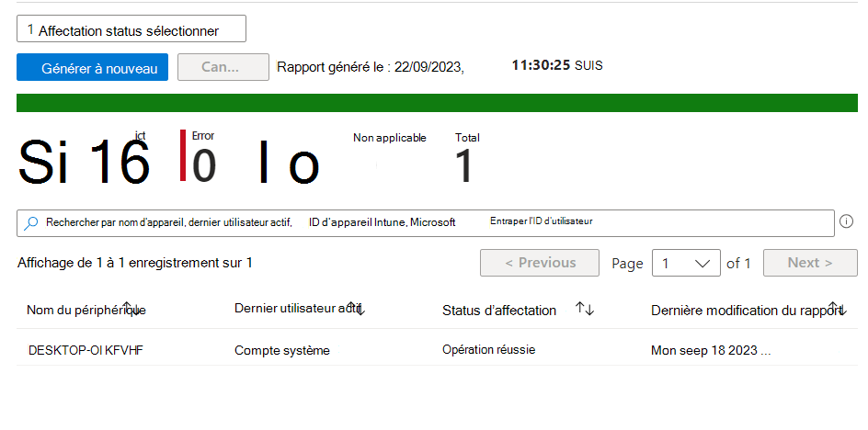
Task: Click the Générer à nouveau button
Action: click(x=93, y=67)
